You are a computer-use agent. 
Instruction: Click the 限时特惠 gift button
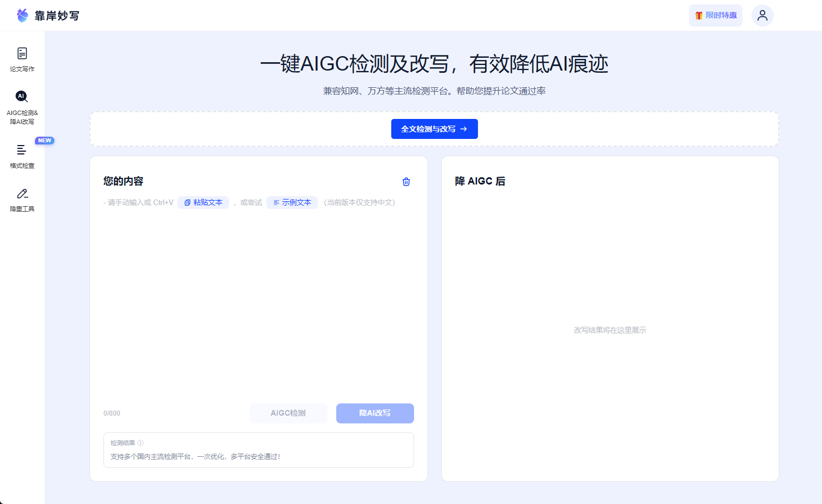point(716,16)
